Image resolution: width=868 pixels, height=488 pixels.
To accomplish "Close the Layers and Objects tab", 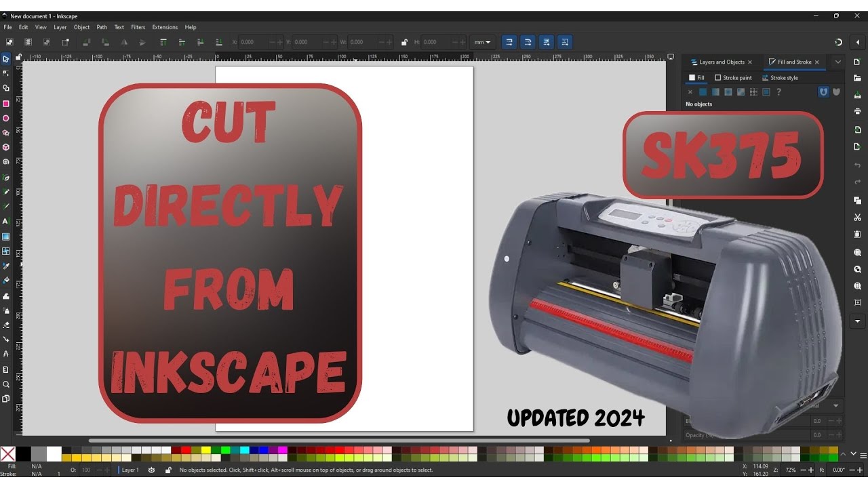I will point(750,62).
